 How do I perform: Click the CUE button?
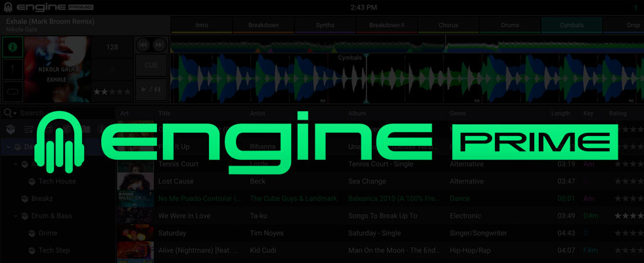(x=151, y=65)
